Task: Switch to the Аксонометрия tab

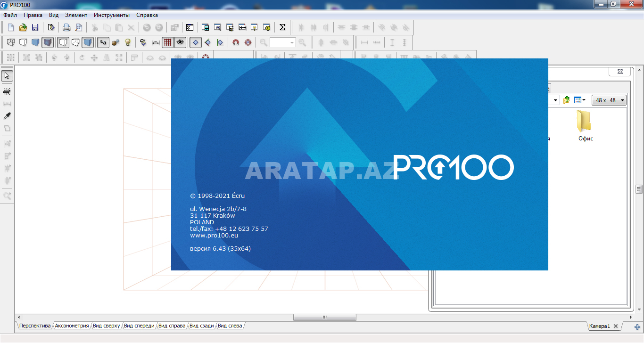Action: pyautogui.click(x=72, y=326)
